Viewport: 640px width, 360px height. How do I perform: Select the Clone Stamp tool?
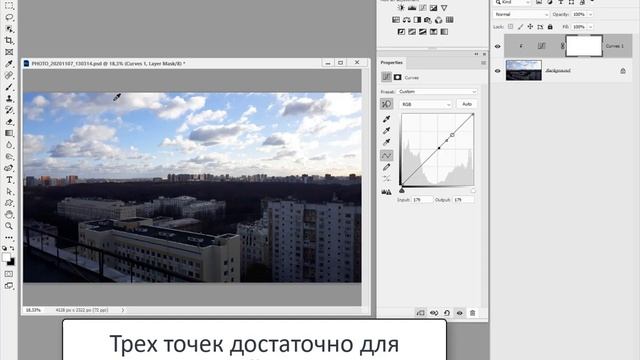9,98
